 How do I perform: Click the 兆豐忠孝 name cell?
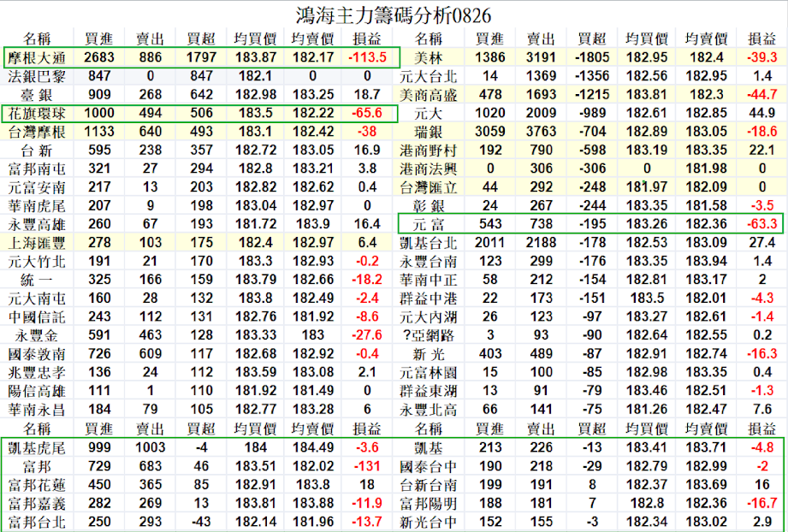(37, 373)
